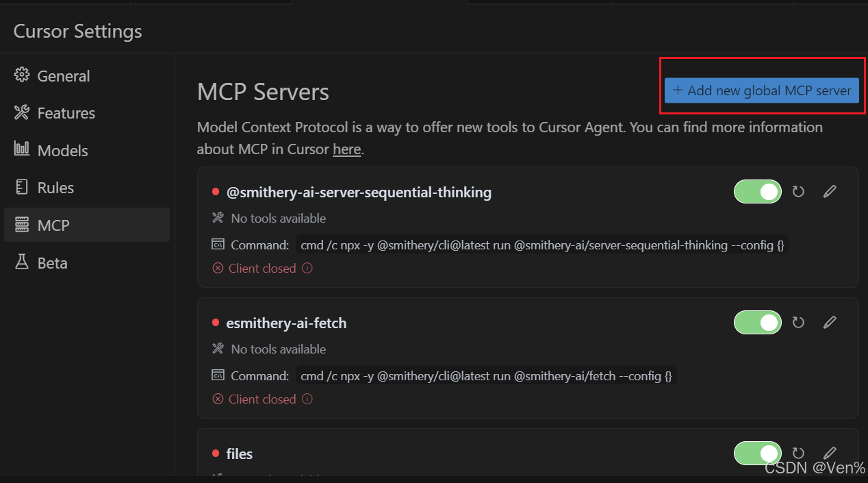Open the Beta settings section
The width and height of the screenshot is (868, 483).
pyautogui.click(x=86, y=263)
